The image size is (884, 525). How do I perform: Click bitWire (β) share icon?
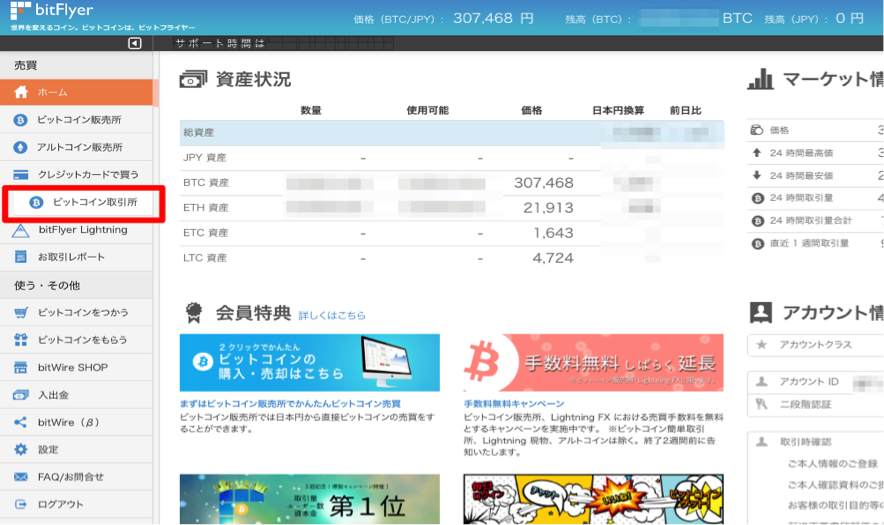coord(20,422)
